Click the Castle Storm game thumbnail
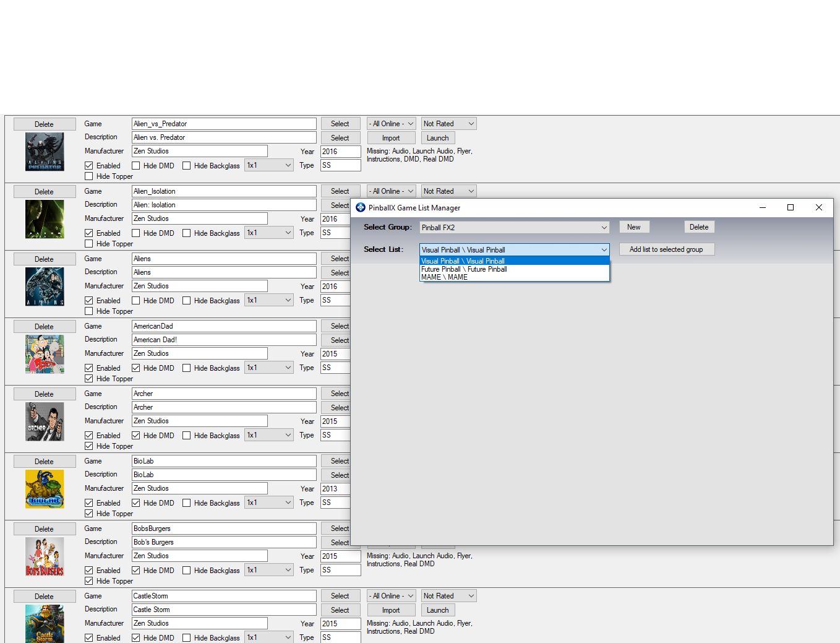The image size is (840, 643). point(45,624)
